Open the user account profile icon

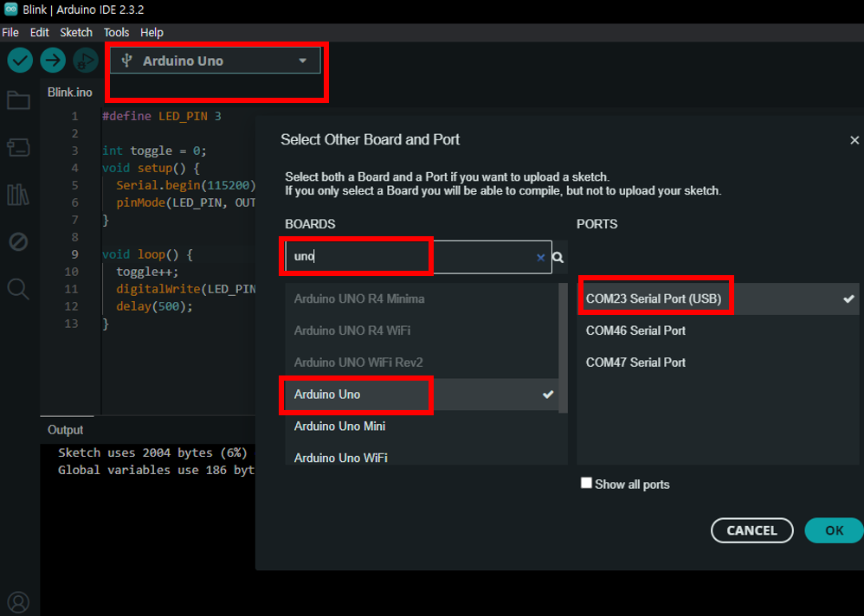(18, 602)
